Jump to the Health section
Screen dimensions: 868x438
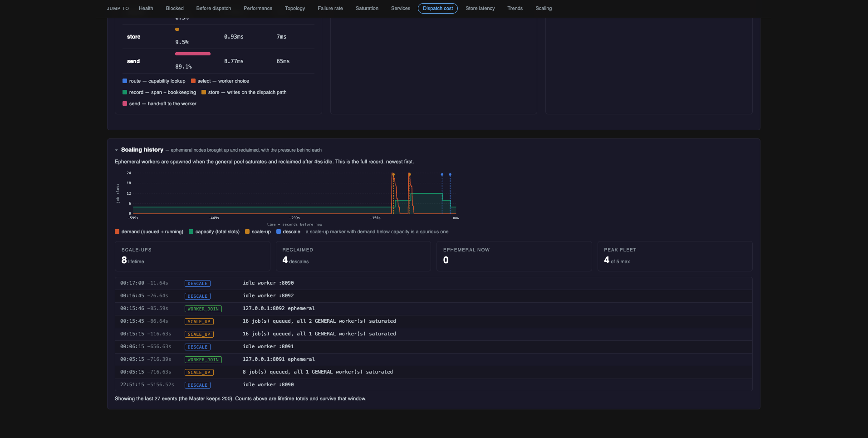(146, 8)
